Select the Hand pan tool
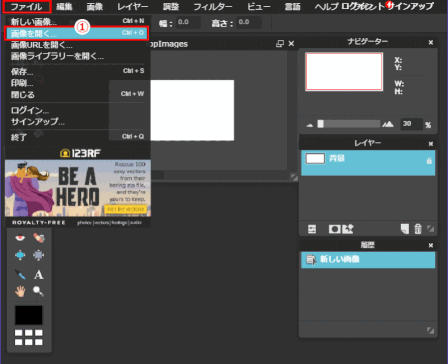The image size is (448, 364). [x=20, y=291]
